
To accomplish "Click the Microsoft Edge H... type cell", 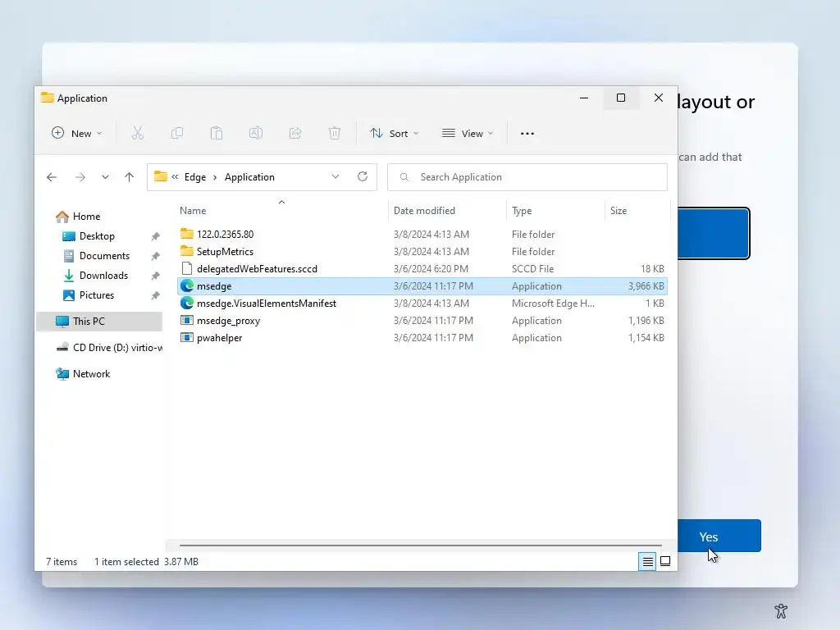I will (553, 304).
